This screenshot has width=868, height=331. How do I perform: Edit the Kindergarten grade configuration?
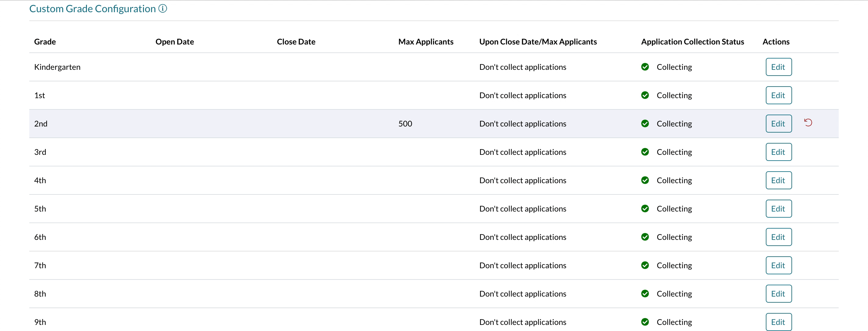point(778,67)
